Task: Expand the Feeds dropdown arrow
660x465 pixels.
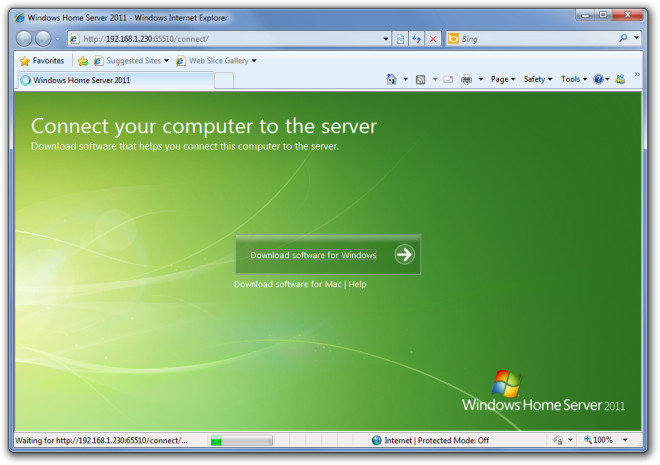Action: [x=435, y=79]
